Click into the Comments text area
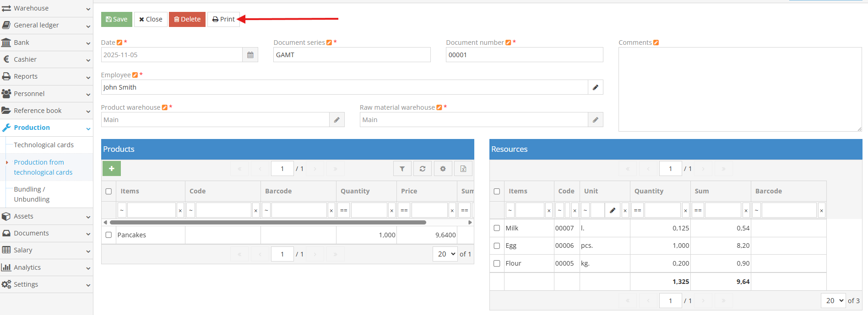Image resolution: width=868 pixels, height=315 pixels. pos(739,89)
